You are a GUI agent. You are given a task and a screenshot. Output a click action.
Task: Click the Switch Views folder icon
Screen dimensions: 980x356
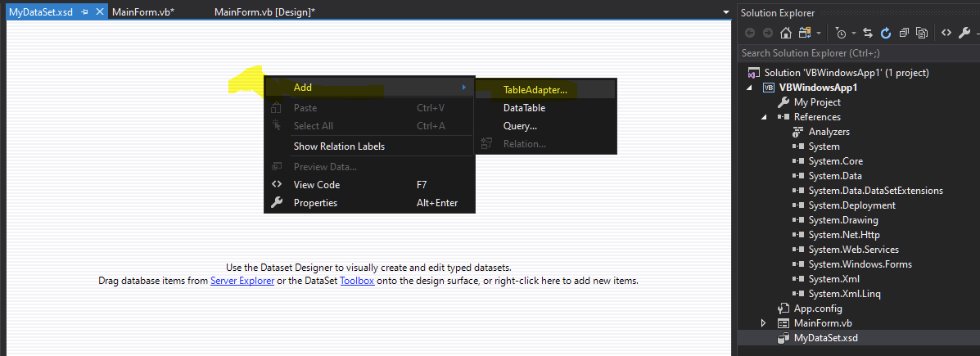point(804,33)
